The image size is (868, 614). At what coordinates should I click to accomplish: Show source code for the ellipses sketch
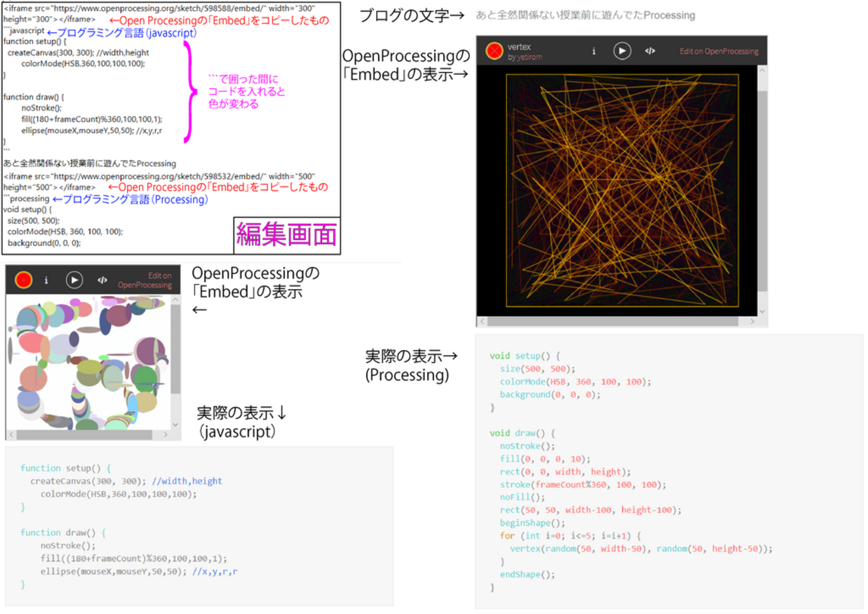[102, 280]
